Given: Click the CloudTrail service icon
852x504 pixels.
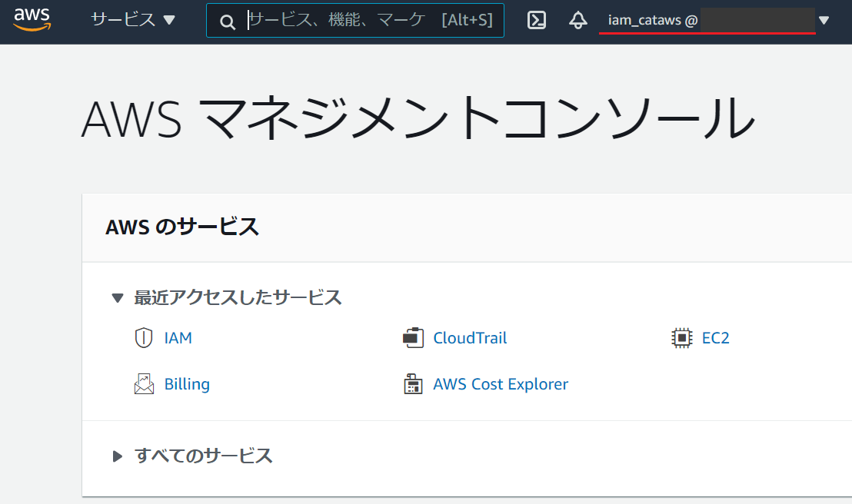Looking at the screenshot, I should (413, 338).
